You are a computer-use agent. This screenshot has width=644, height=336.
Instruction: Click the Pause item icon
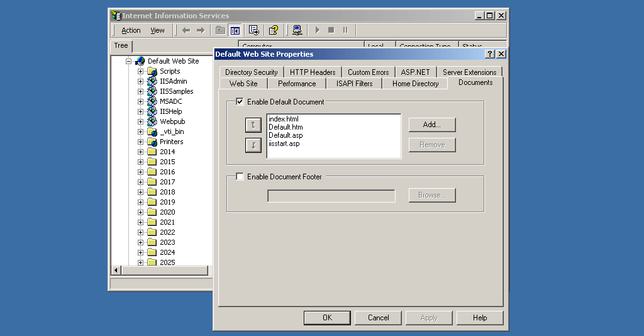click(345, 30)
